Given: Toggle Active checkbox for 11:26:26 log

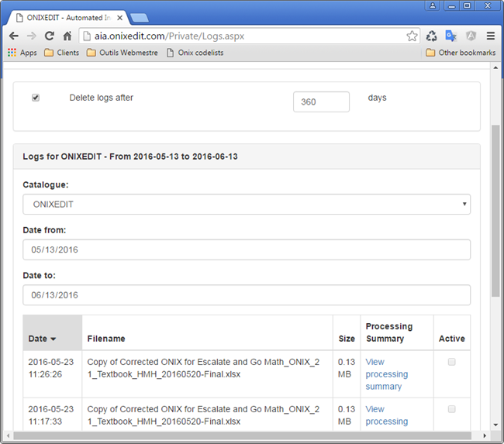Looking at the screenshot, I should [451, 362].
